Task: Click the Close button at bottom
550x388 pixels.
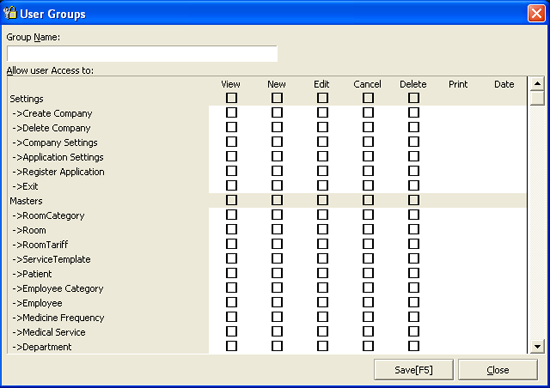Action: (x=497, y=370)
